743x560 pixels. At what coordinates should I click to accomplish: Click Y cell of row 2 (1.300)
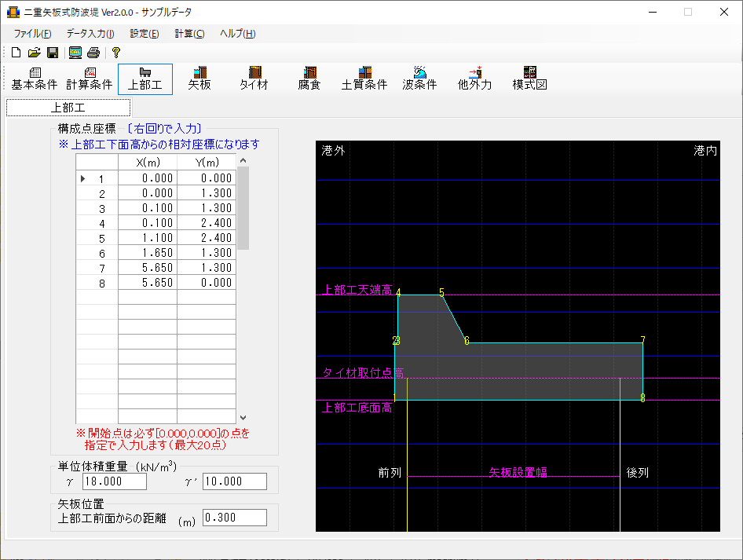[x=207, y=193]
